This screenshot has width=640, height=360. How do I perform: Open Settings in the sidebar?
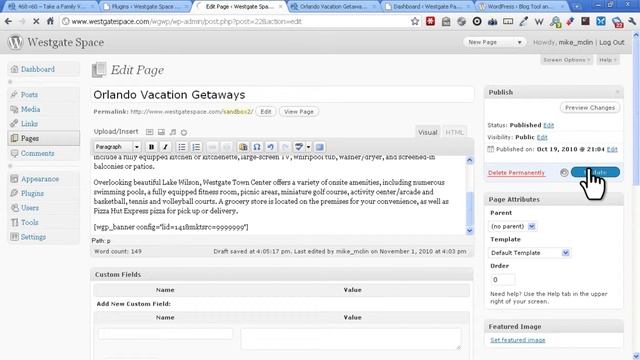(x=33, y=237)
